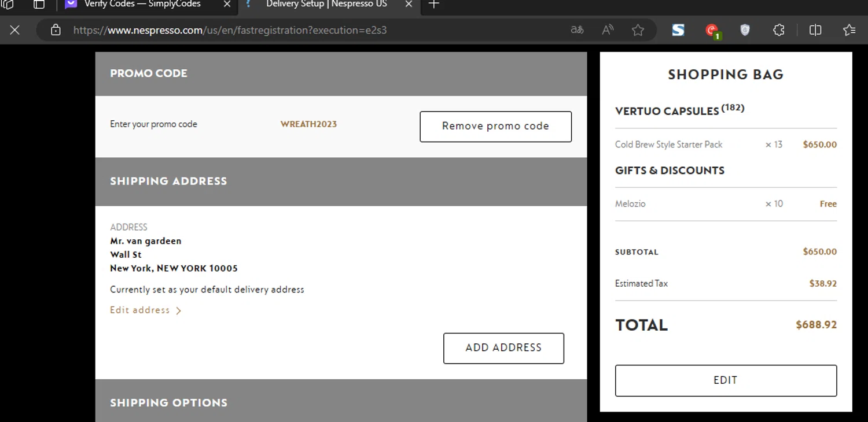The height and width of the screenshot is (422, 868).
Task: View site information via the lock icon
Action: 56,30
